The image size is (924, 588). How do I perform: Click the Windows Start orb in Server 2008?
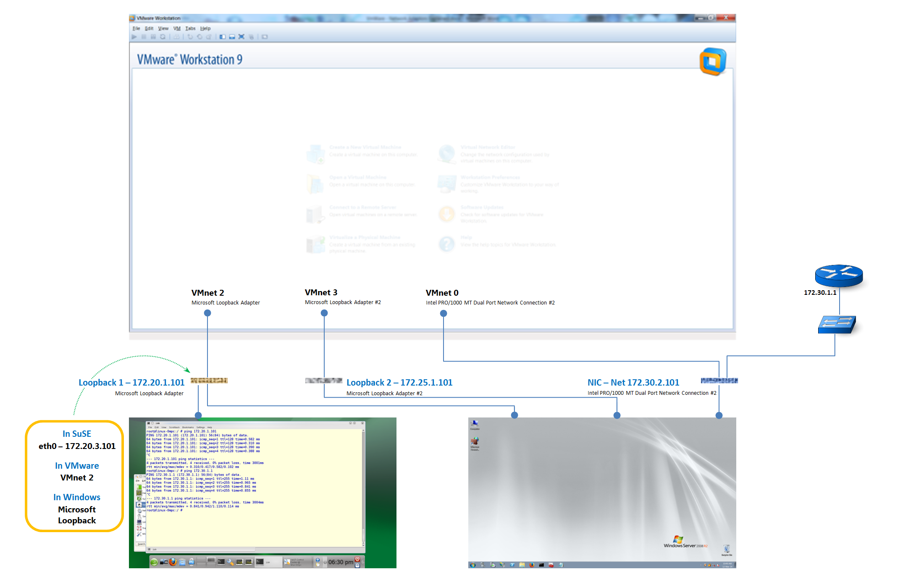click(473, 565)
